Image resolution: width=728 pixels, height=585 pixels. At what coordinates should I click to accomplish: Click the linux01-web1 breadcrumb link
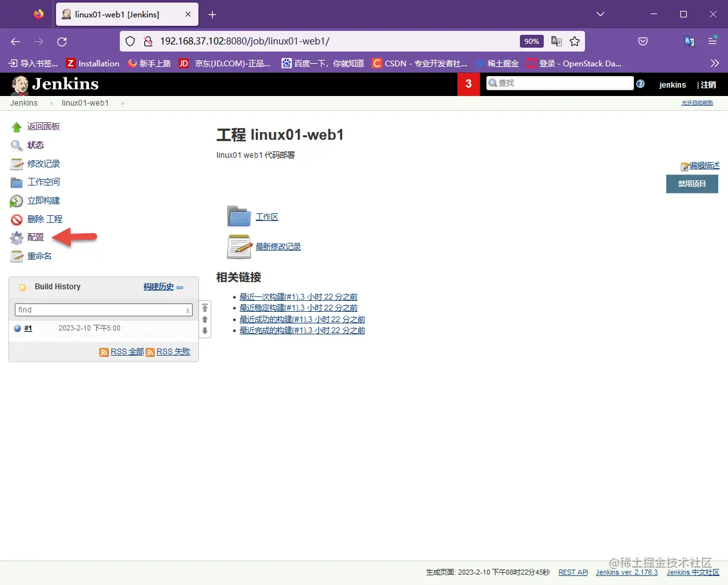(85, 103)
